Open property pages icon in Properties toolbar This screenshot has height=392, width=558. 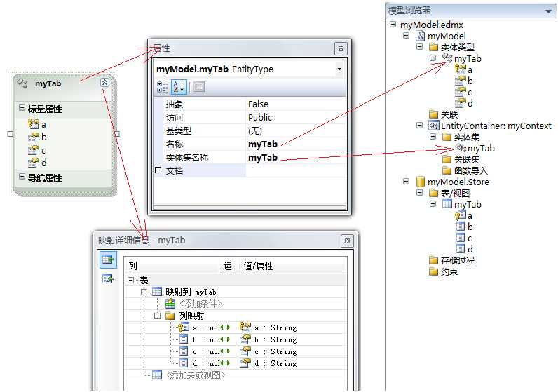(199, 86)
